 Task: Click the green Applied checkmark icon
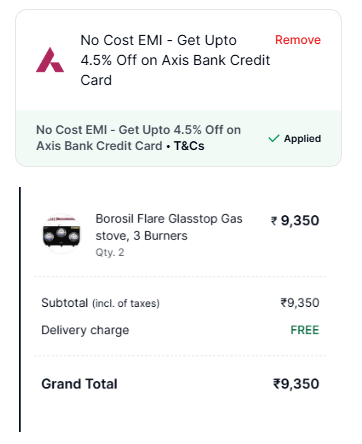(274, 138)
